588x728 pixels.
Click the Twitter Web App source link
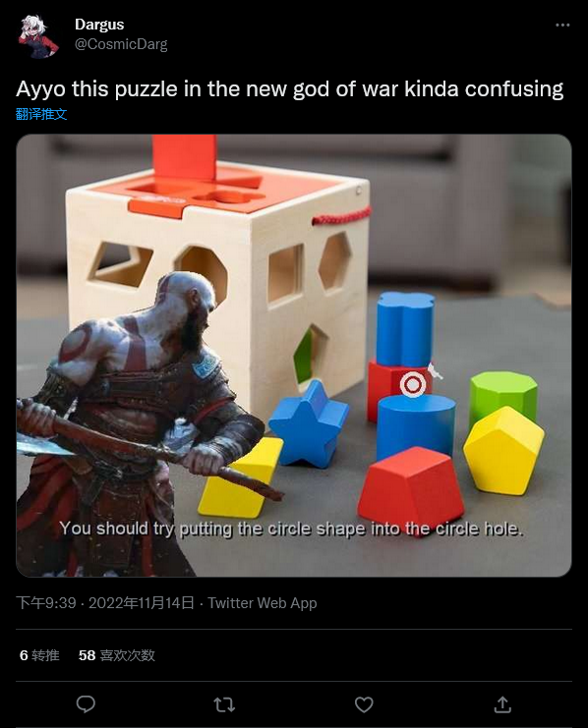tap(263, 603)
